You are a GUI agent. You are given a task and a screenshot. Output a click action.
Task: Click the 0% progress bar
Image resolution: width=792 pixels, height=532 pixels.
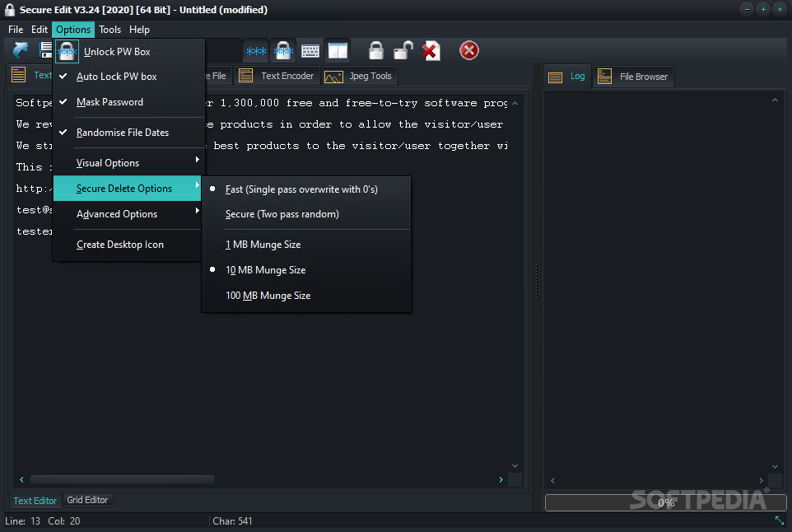(x=665, y=502)
